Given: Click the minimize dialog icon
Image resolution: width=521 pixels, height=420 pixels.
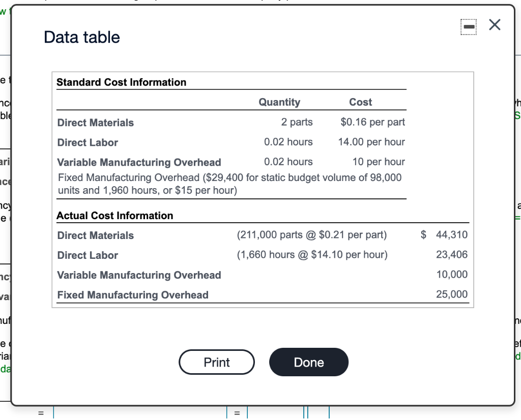Looking at the screenshot, I should [468, 26].
